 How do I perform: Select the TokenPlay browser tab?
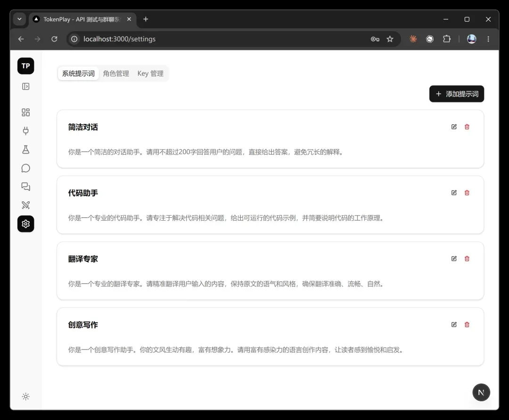click(81, 19)
